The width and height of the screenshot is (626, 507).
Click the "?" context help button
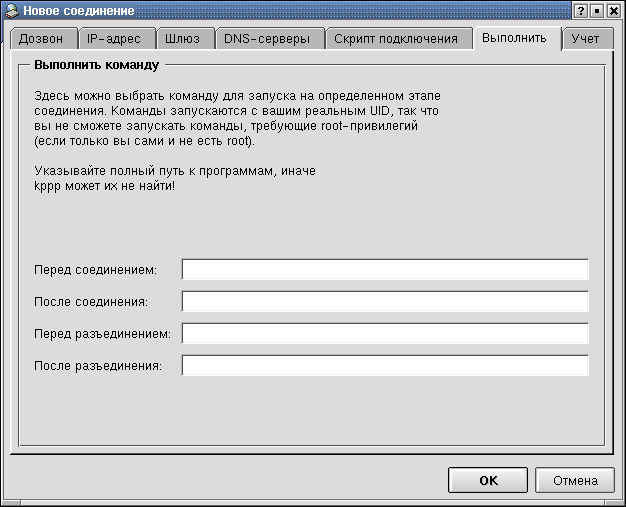tap(581, 10)
